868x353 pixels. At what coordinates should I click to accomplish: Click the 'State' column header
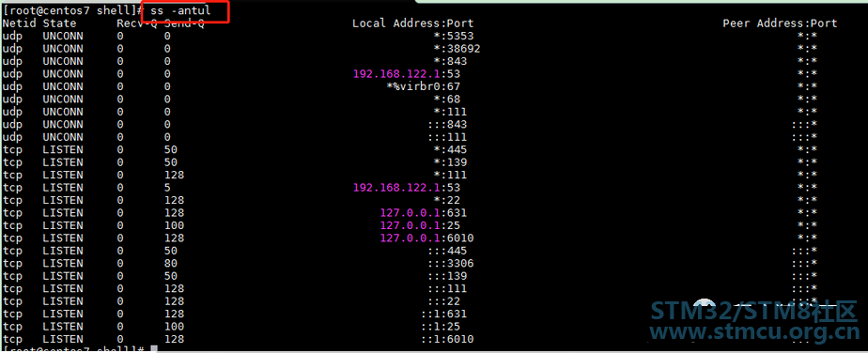point(59,23)
